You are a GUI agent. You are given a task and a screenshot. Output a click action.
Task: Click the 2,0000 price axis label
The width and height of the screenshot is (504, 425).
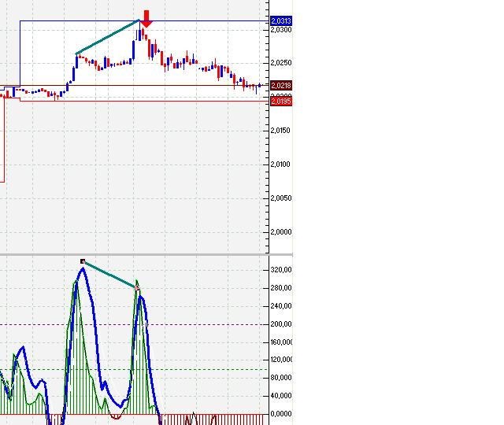pos(281,232)
